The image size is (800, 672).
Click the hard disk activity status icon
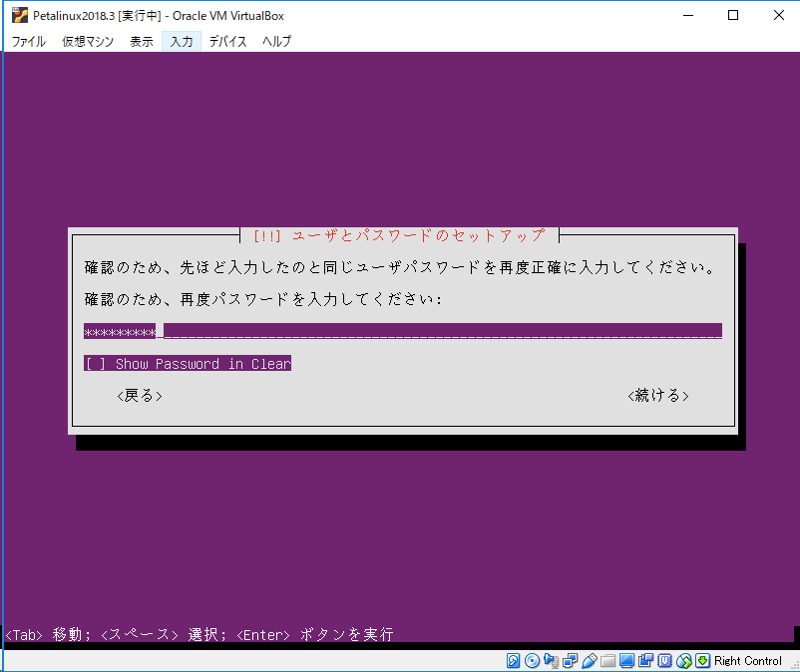(x=512, y=660)
